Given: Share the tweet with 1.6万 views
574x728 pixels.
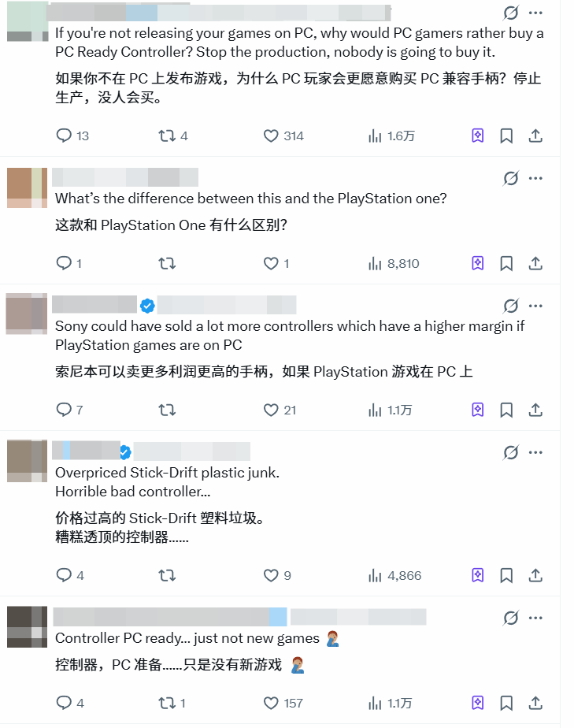Looking at the screenshot, I should coord(535,136).
